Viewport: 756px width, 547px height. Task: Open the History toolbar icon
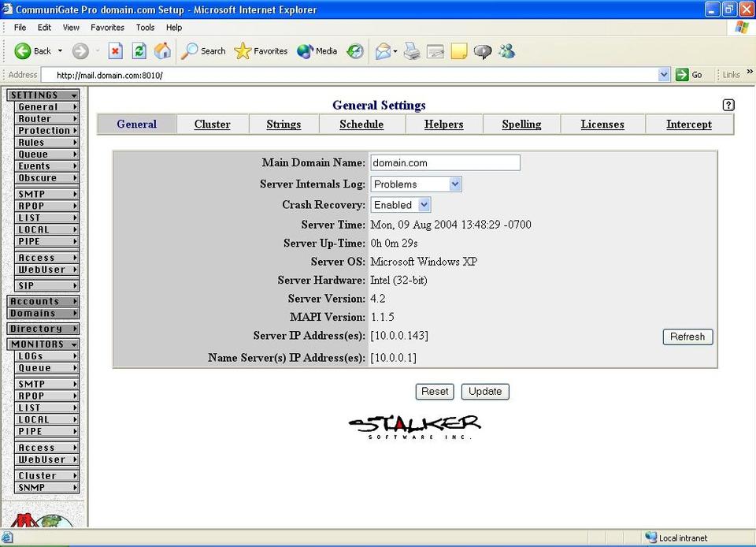[x=355, y=51]
